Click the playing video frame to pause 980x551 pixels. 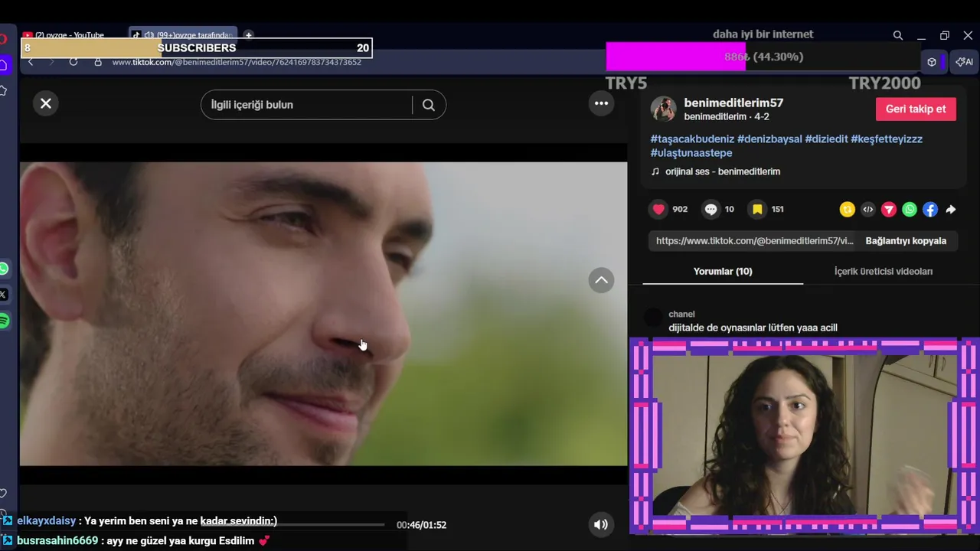coord(323,314)
